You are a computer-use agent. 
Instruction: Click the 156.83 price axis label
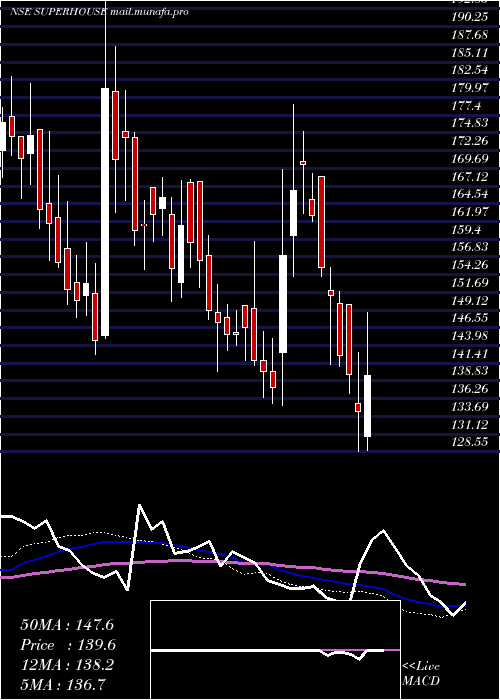tap(472, 247)
